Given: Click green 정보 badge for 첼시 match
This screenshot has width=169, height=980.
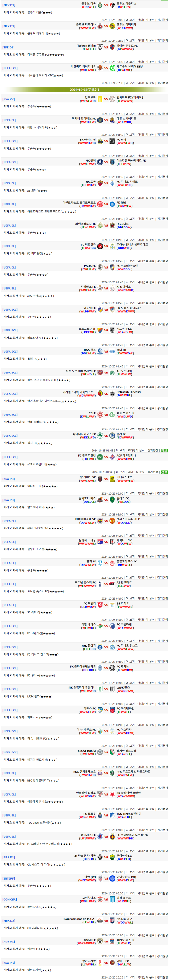Looking at the screenshot, I should [x=164, y=451].
